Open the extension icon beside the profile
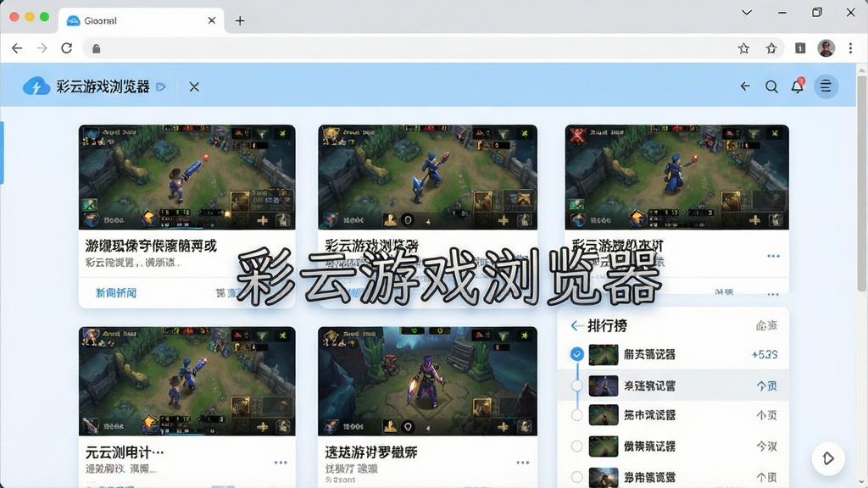 (800, 48)
